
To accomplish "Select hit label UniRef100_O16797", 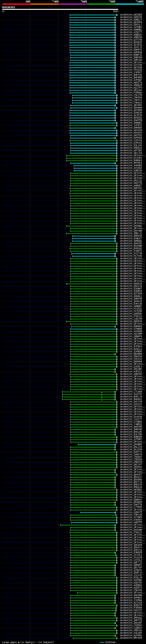I will coord(131,394).
